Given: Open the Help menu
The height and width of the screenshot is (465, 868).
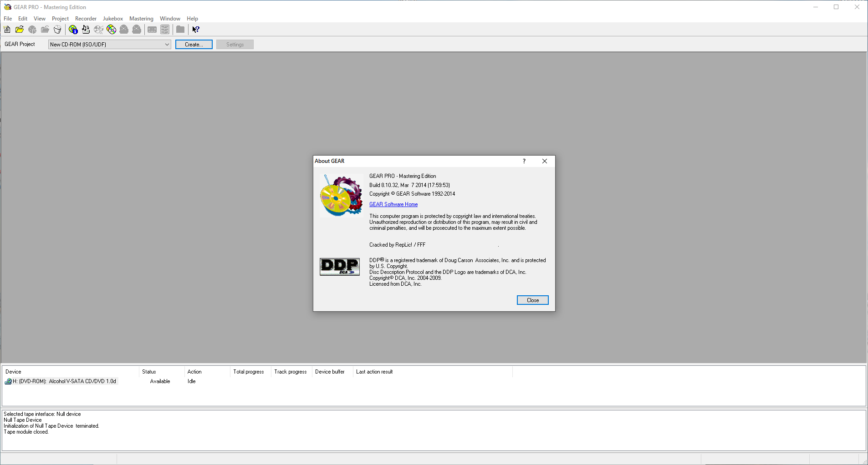Looking at the screenshot, I should (192, 19).
